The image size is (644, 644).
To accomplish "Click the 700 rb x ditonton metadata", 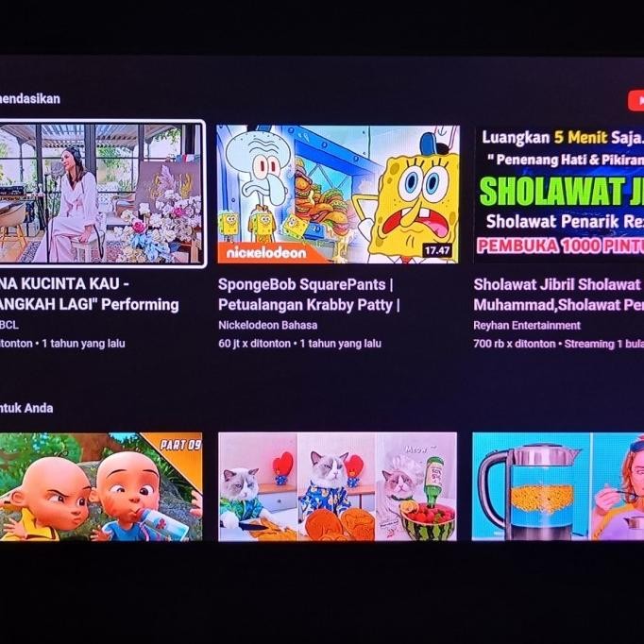I will [515, 344].
